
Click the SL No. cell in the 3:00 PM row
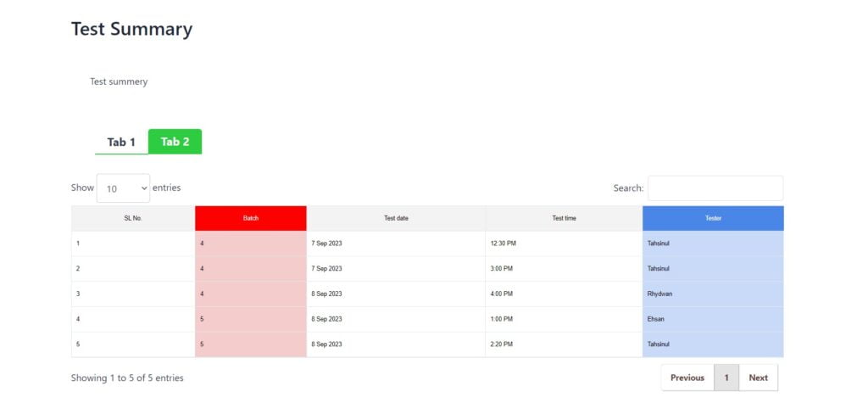coord(133,269)
